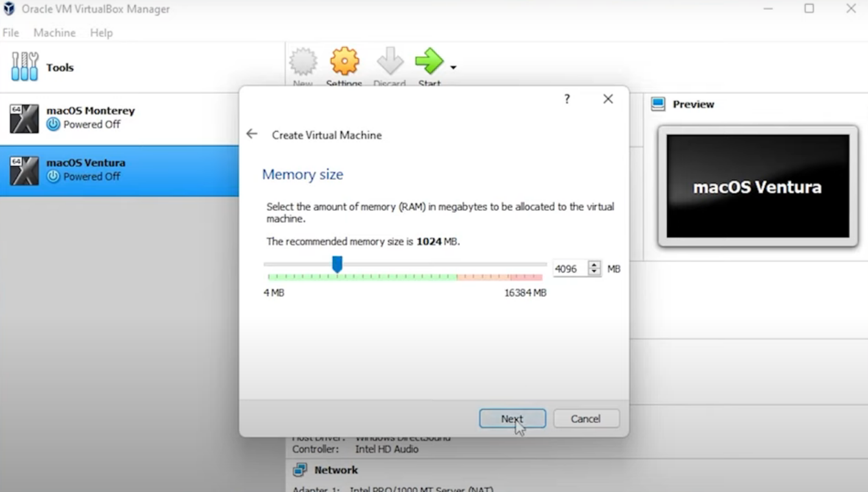
Task: Open the Tools section icon
Action: coord(24,66)
